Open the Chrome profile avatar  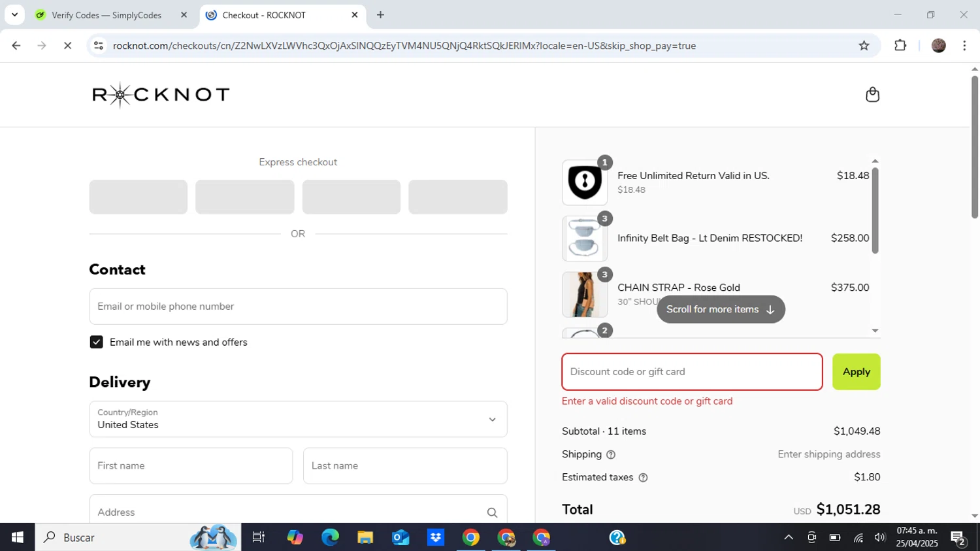(x=938, y=46)
